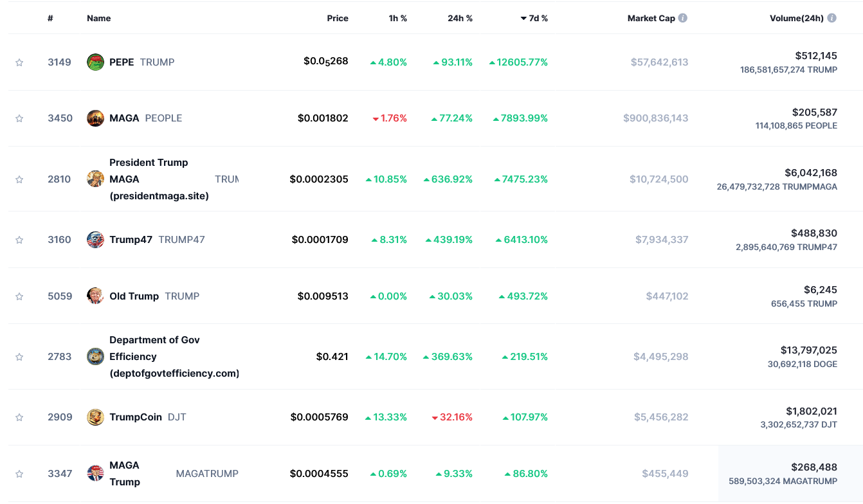The height and width of the screenshot is (504, 863).
Task: Click the 493.72% 7d change
Action: pos(523,296)
